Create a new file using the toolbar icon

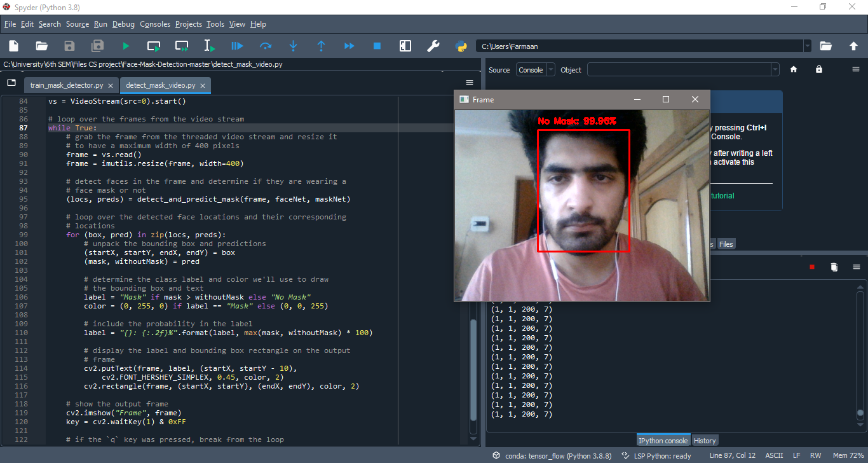[x=13, y=46]
